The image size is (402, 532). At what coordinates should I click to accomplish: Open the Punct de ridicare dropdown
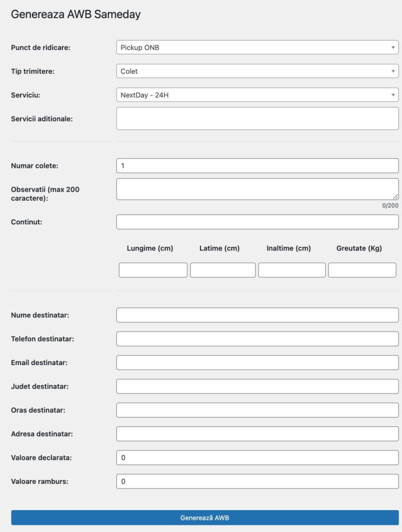256,47
